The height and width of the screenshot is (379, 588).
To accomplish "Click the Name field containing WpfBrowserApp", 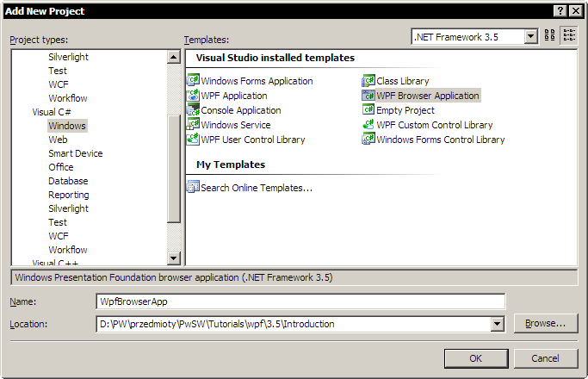I will tap(300, 301).
